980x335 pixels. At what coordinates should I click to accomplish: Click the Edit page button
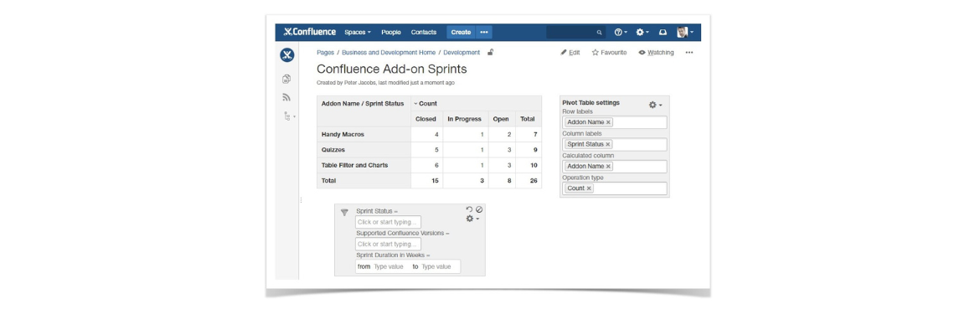pyautogui.click(x=570, y=52)
